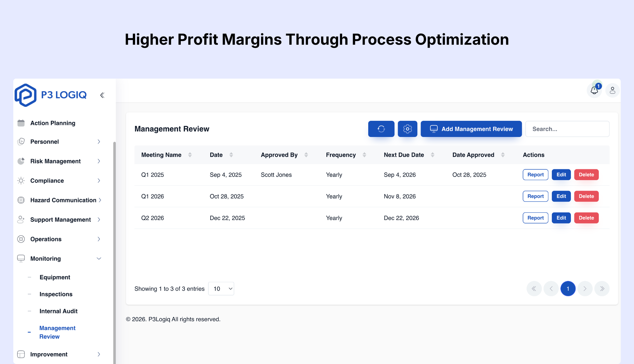Go to last page of results
This screenshot has height=364, width=634.
coord(602,289)
